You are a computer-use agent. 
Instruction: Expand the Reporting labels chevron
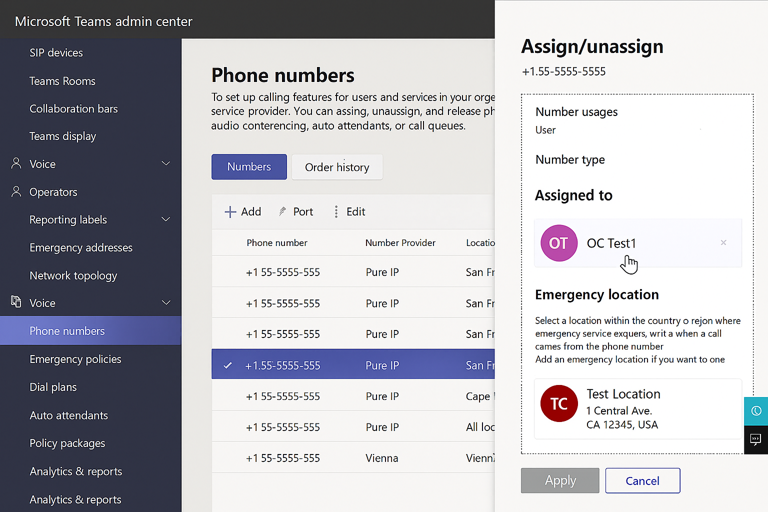166,219
